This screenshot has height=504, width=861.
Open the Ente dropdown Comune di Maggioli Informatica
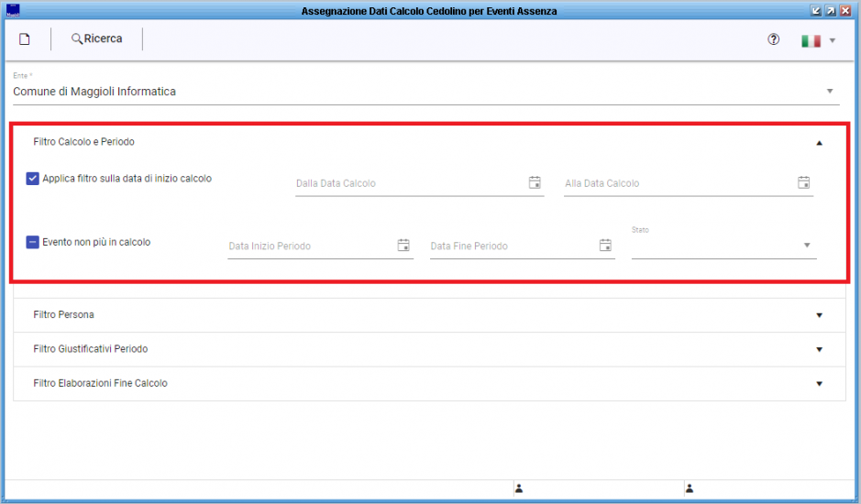(425, 92)
